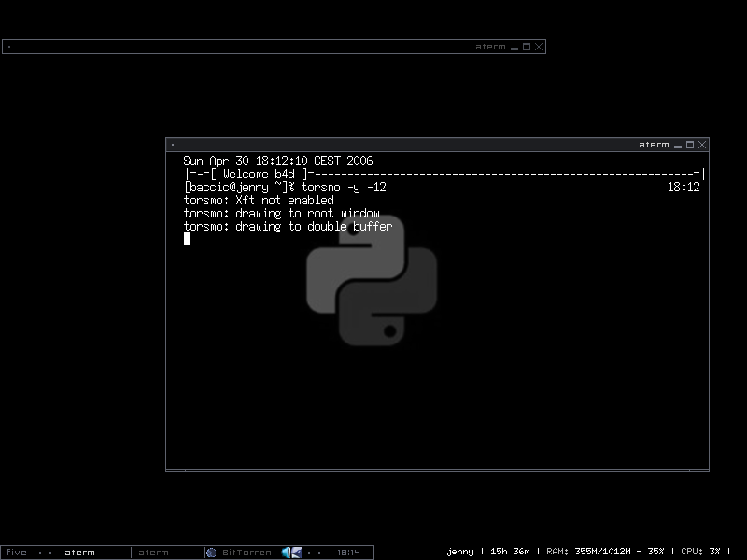Minimize the front aterm terminal window
Image resolution: width=747 pixels, height=560 pixels.
[x=678, y=146]
